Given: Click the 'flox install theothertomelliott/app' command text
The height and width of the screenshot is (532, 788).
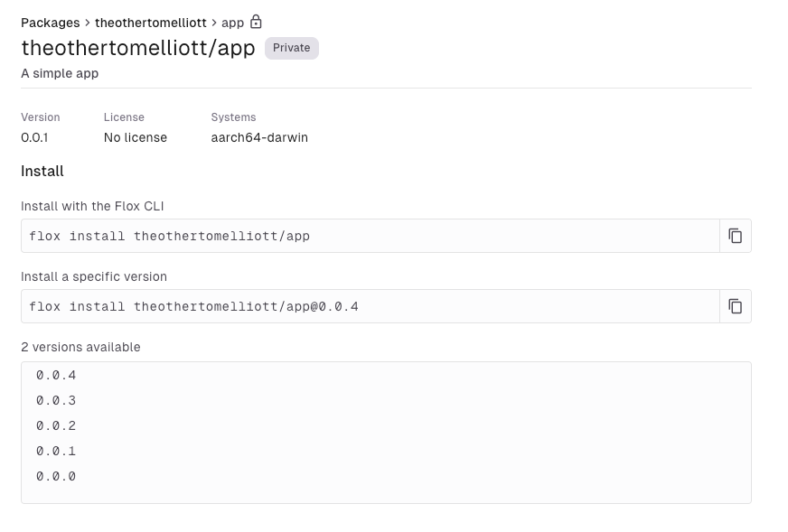Looking at the screenshot, I should [169, 236].
